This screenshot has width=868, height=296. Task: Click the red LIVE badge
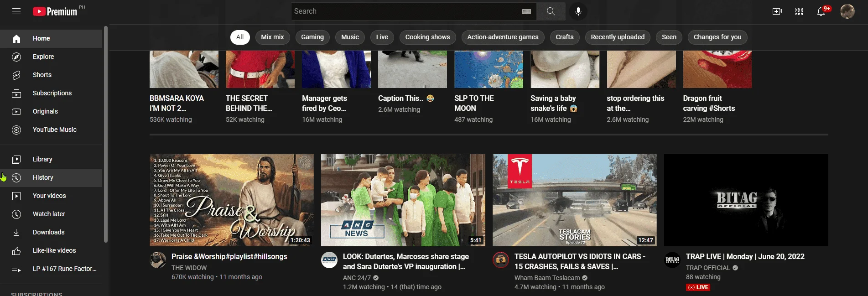click(698, 287)
